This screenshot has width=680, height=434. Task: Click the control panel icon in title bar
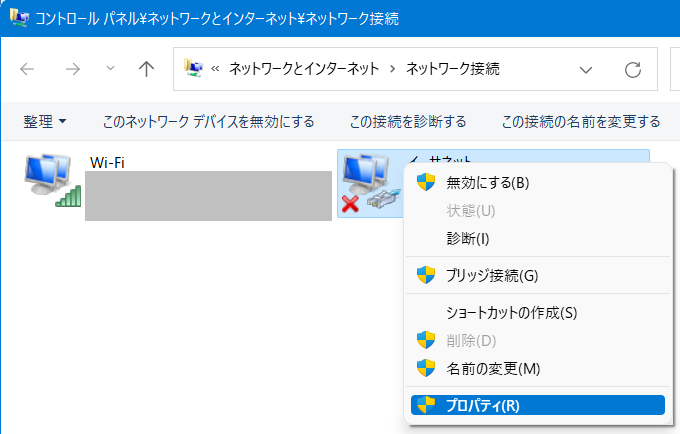[20, 18]
